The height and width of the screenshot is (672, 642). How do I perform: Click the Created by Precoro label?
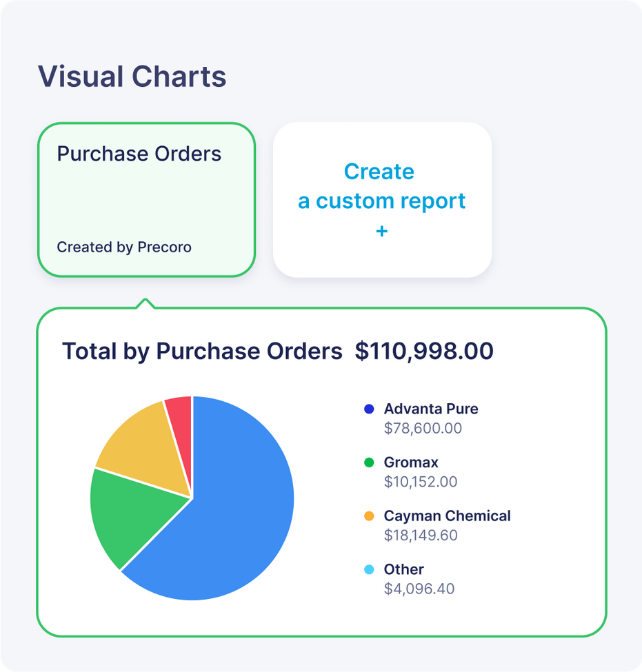pyautogui.click(x=123, y=247)
